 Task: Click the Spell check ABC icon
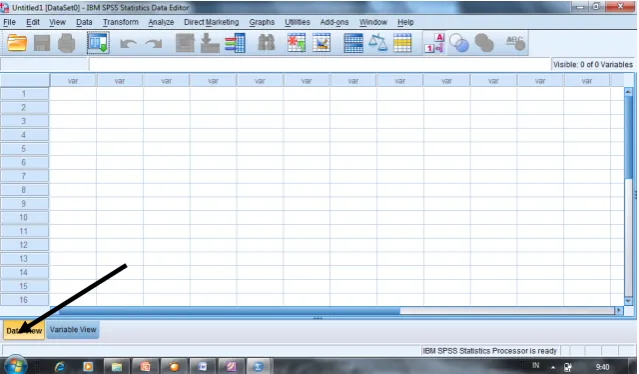(x=515, y=43)
